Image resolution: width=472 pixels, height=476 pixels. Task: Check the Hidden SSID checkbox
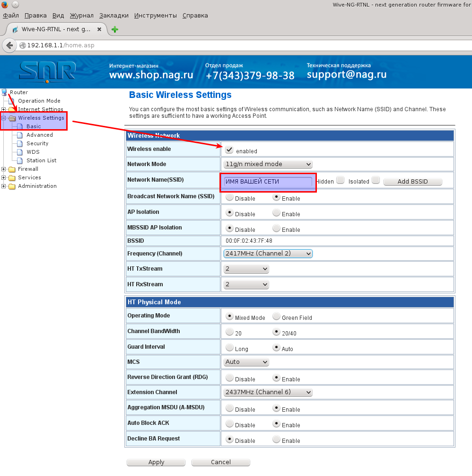pyautogui.click(x=340, y=180)
